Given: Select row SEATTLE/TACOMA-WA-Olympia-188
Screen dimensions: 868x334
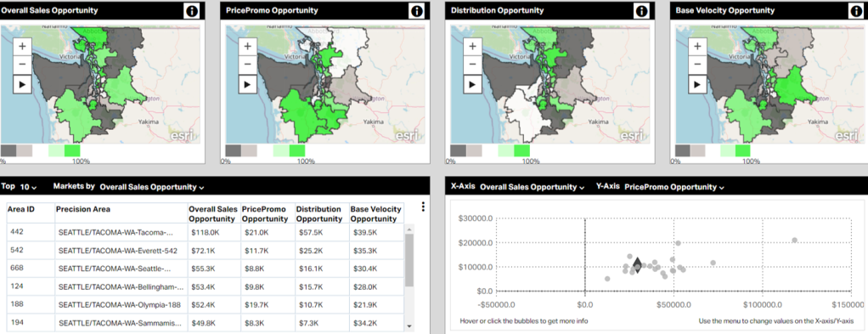Looking at the screenshot, I should click(206, 304).
